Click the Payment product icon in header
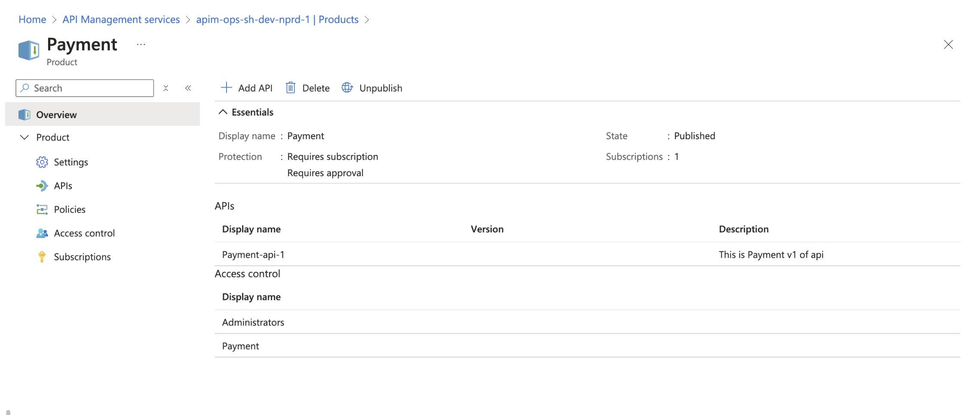 pyautogui.click(x=29, y=50)
